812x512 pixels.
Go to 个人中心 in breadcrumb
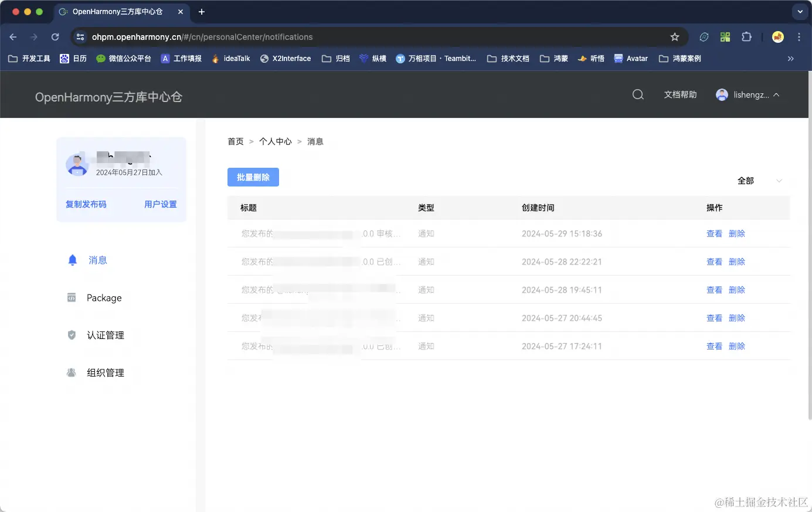point(276,141)
